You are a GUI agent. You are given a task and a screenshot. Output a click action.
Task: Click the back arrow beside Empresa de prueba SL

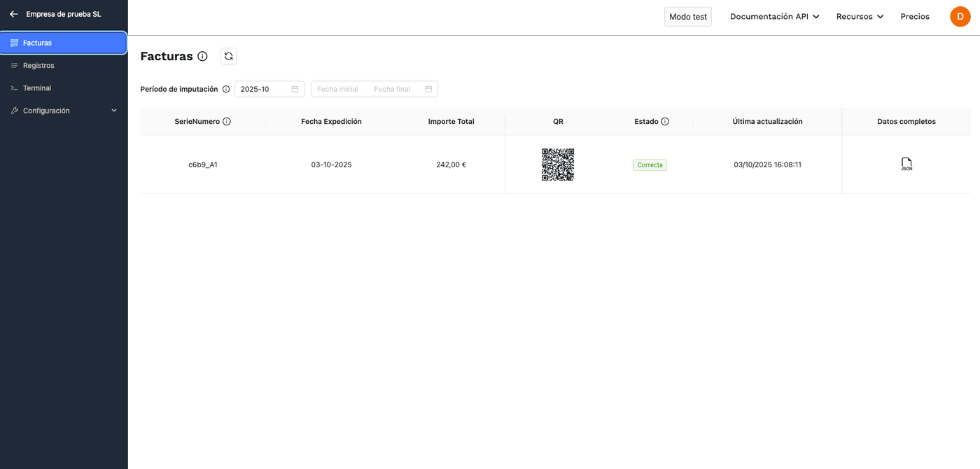coord(14,14)
